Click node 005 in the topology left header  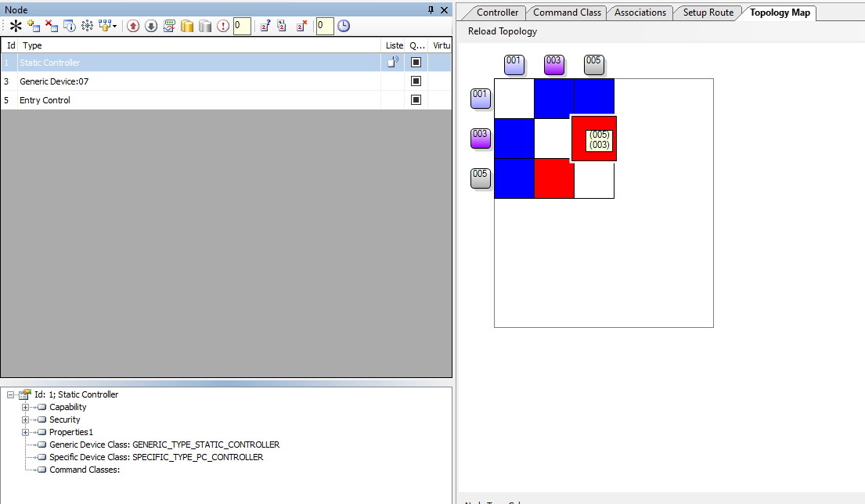pyautogui.click(x=481, y=178)
